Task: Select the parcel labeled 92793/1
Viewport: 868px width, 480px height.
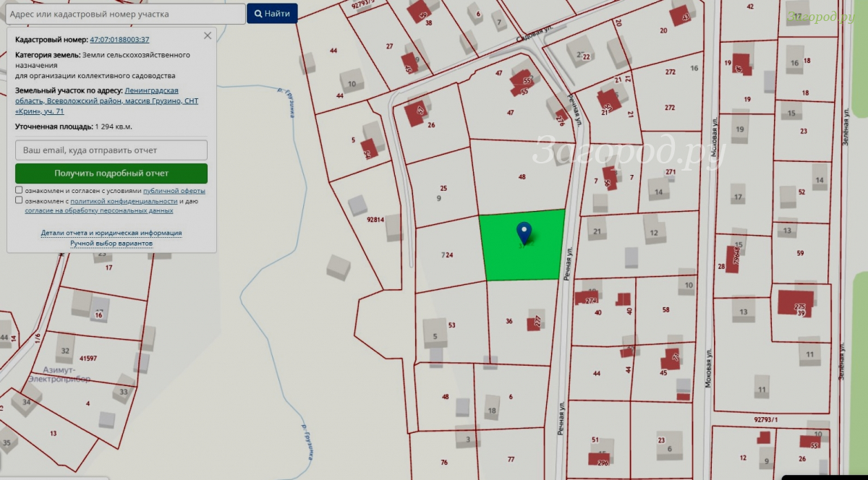Action: [x=767, y=419]
